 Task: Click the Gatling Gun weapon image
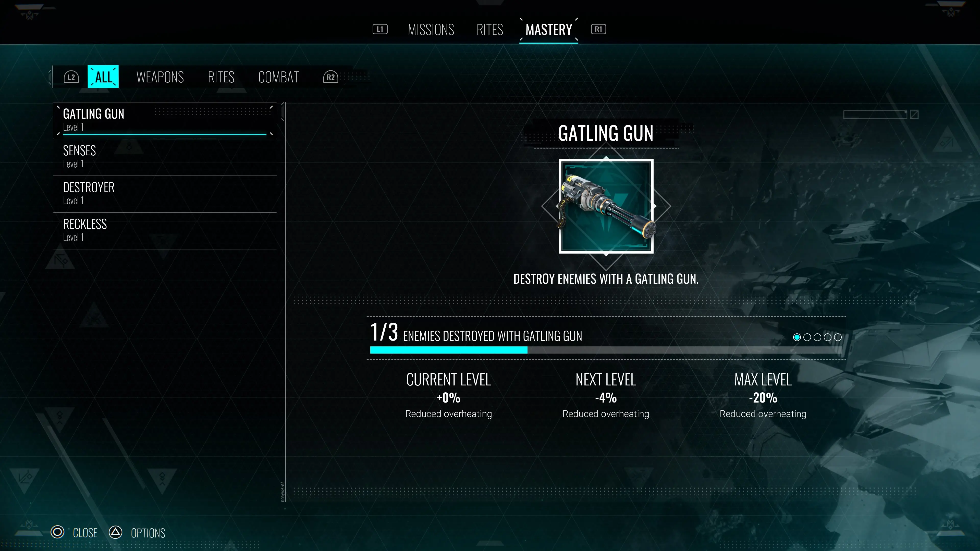(606, 206)
